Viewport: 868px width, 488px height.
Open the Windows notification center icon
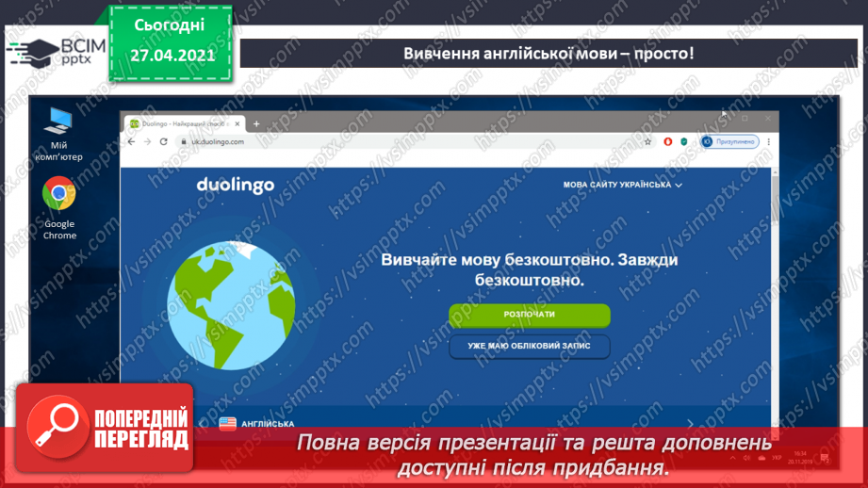pyautogui.click(x=825, y=458)
